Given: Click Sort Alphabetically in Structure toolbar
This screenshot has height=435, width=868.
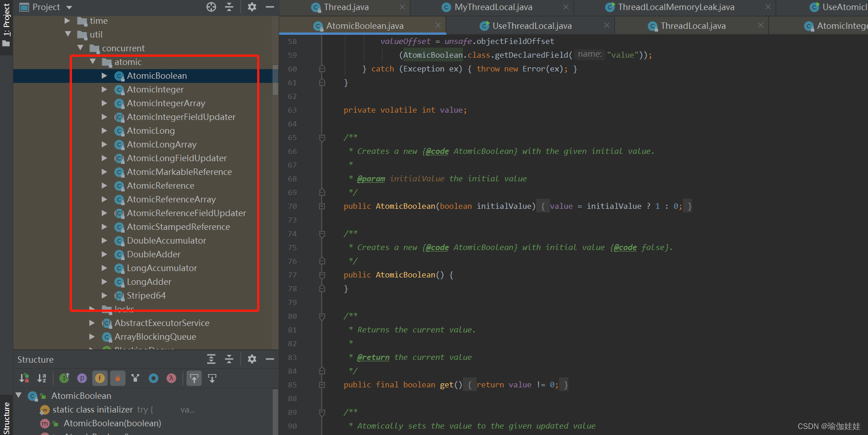Looking at the screenshot, I should pyautogui.click(x=42, y=378).
